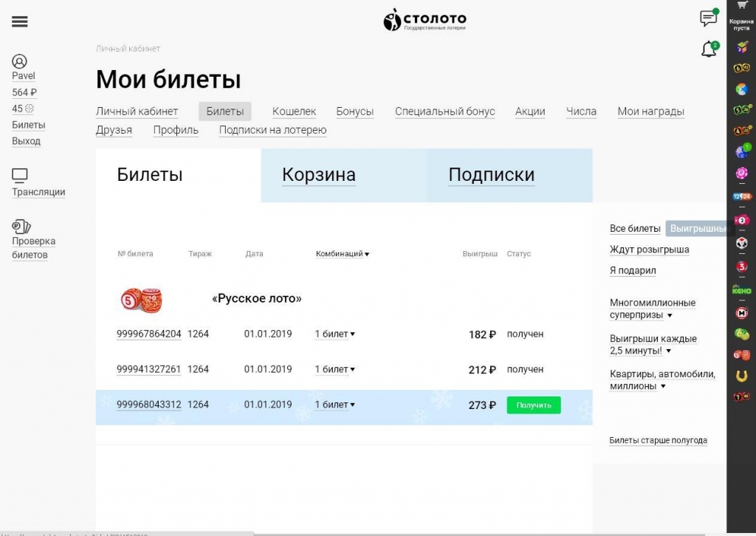Open the Акции menu item
Image resolution: width=756 pixels, height=536 pixels.
pyautogui.click(x=530, y=111)
